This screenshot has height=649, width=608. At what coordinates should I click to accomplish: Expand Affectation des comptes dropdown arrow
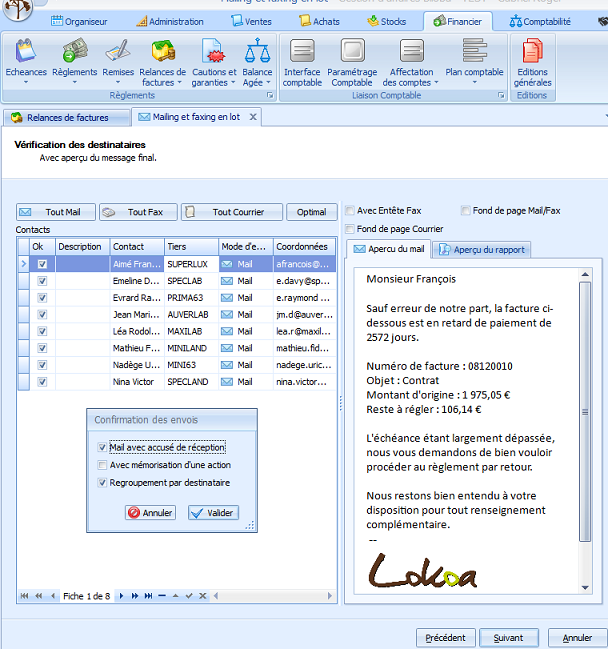436,82
